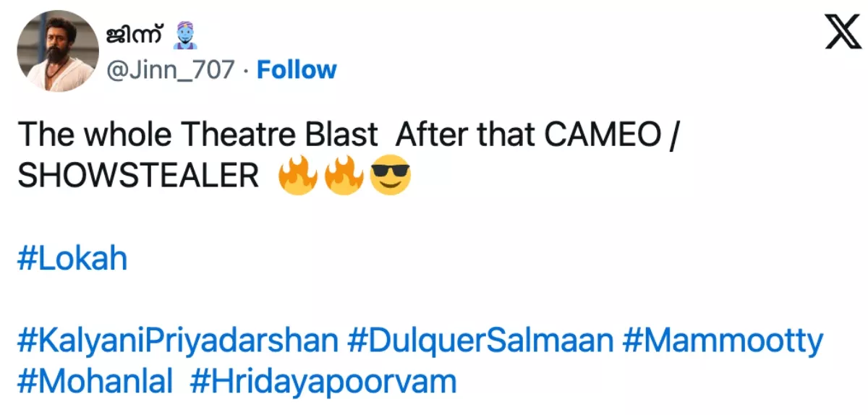The image size is (868, 415).
Task: Open the #Lokah hashtag
Action: point(72,259)
